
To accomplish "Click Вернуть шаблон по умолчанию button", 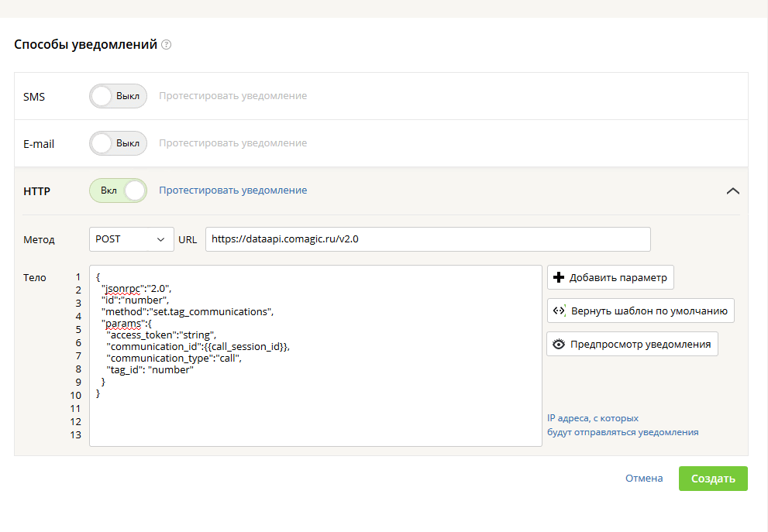I will click(x=641, y=311).
